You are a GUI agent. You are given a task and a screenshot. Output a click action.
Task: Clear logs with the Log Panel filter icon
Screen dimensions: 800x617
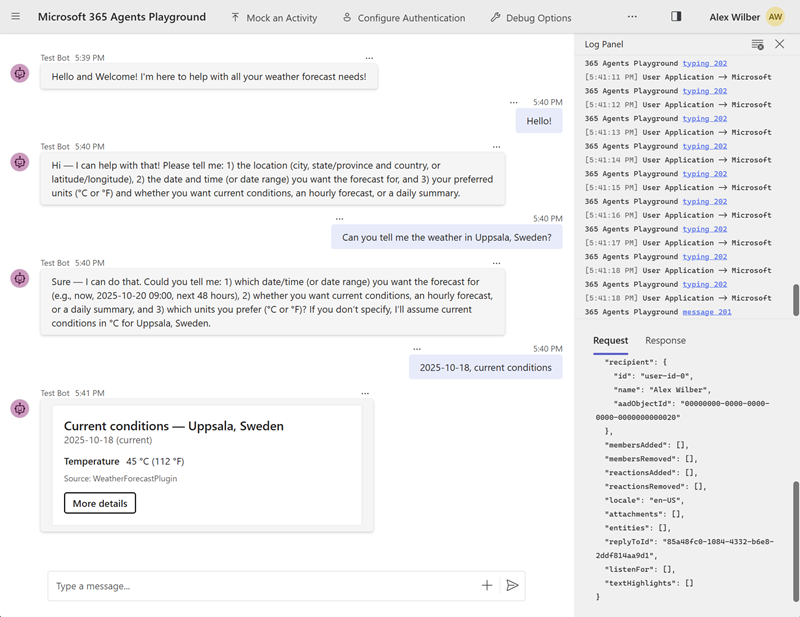click(x=757, y=44)
